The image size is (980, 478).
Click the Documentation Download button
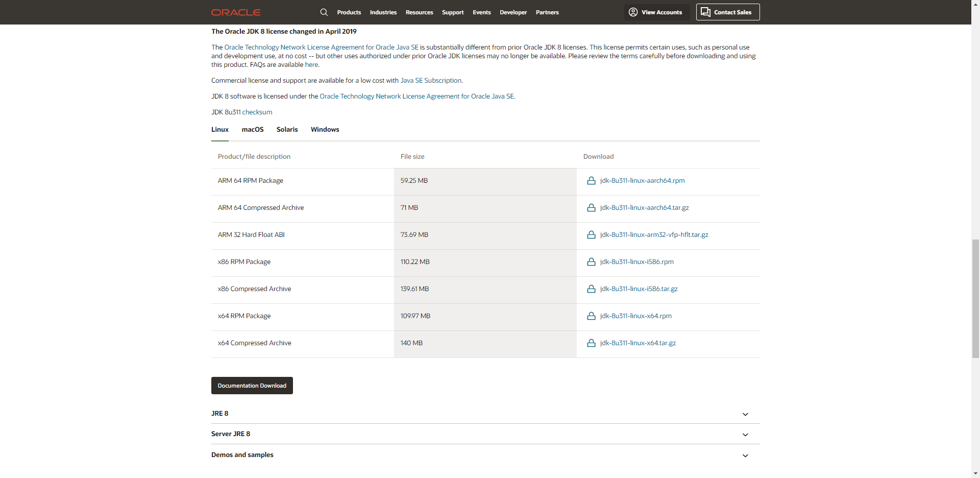click(252, 386)
